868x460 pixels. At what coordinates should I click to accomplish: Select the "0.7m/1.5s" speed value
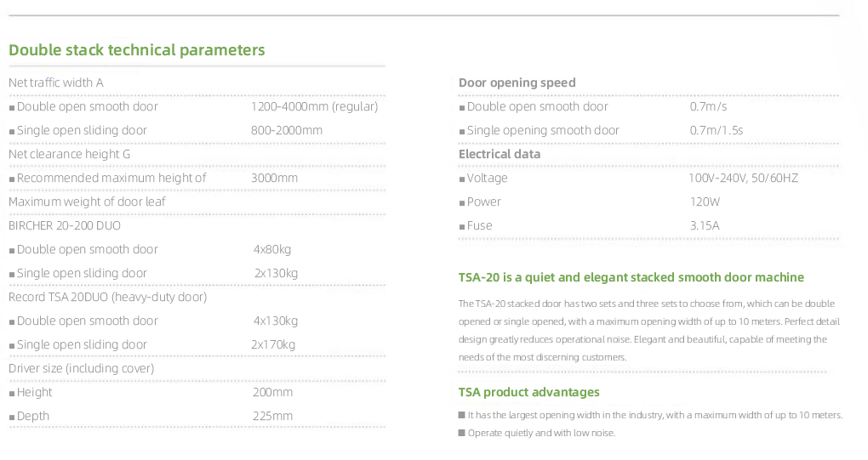pyautogui.click(x=716, y=131)
